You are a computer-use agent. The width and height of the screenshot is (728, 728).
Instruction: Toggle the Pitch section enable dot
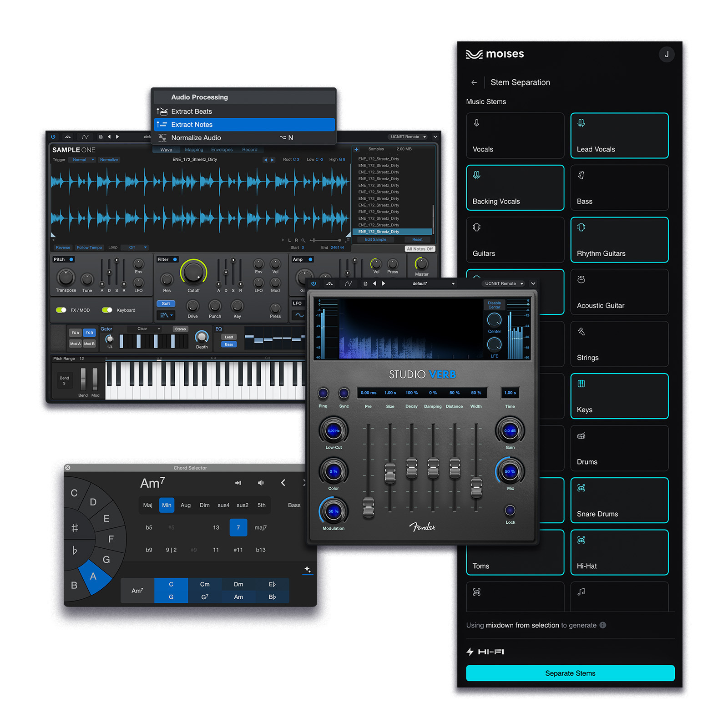click(x=71, y=259)
